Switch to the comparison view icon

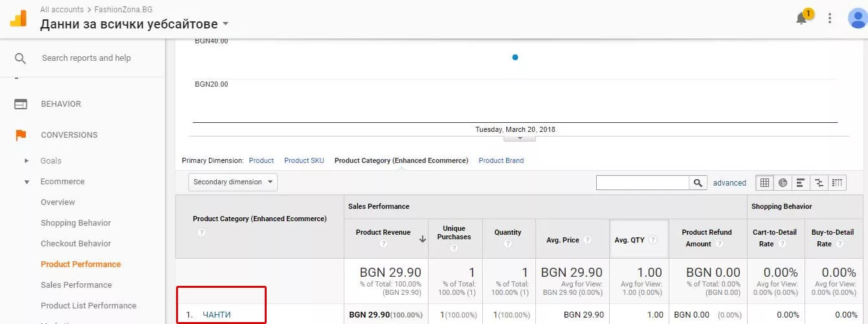coord(819,183)
